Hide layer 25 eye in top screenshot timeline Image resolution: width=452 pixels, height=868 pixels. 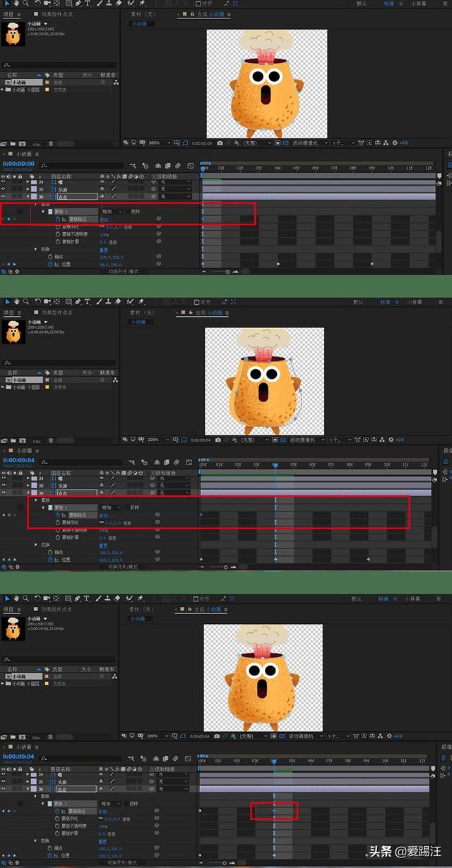pyautogui.click(x=4, y=189)
